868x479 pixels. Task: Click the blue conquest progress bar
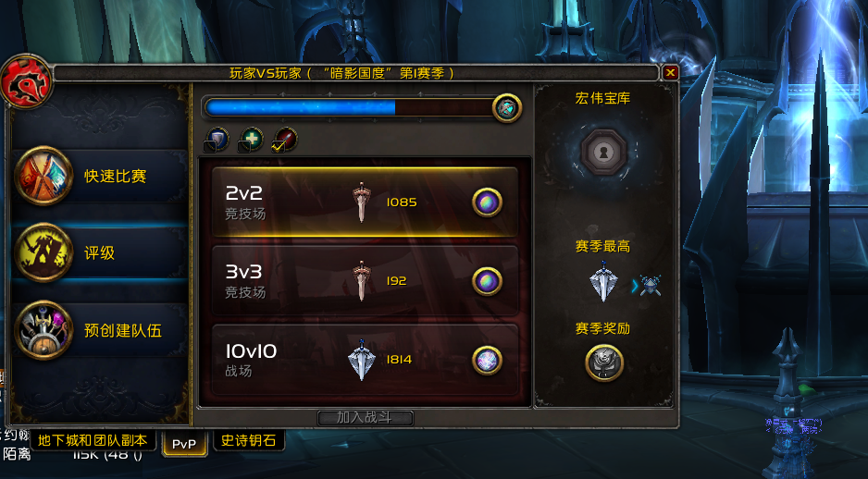(x=349, y=107)
